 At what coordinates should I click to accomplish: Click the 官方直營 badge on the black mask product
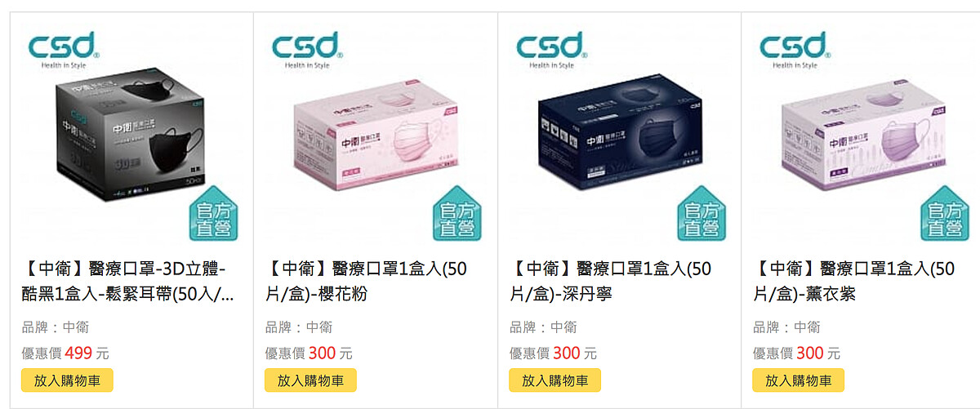coord(213,213)
